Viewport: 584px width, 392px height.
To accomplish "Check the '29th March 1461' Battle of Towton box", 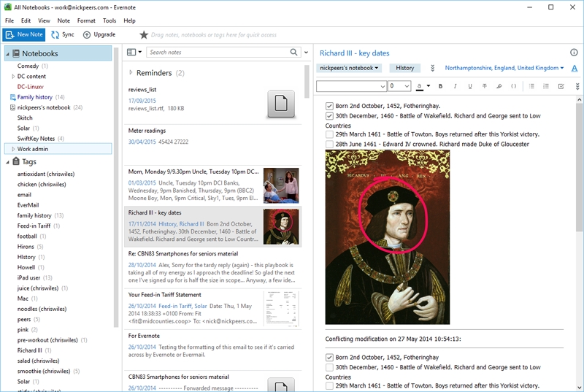I will pyautogui.click(x=329, y=134).
